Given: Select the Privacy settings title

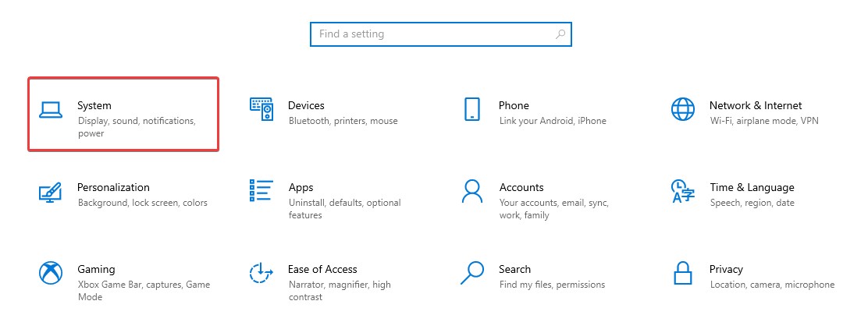Looking at the screenshot, I should pyautogui.click(x=726, y=269).
